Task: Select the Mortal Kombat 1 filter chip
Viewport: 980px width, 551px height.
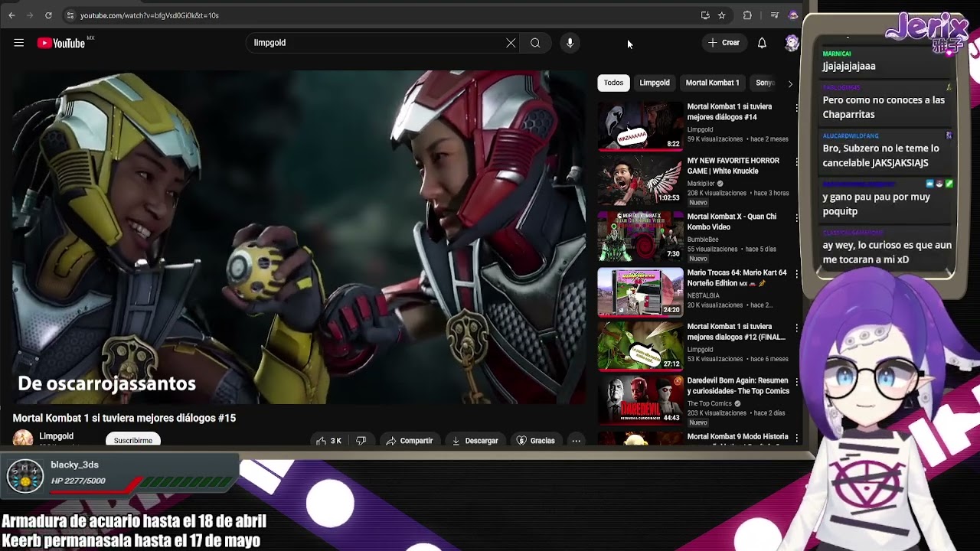Action: [712, 83]
